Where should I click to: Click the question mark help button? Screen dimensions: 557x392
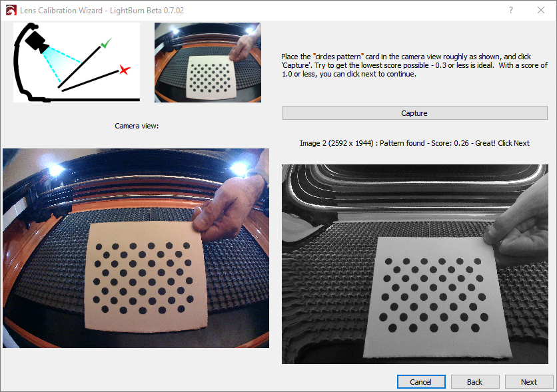click(511, 10)
